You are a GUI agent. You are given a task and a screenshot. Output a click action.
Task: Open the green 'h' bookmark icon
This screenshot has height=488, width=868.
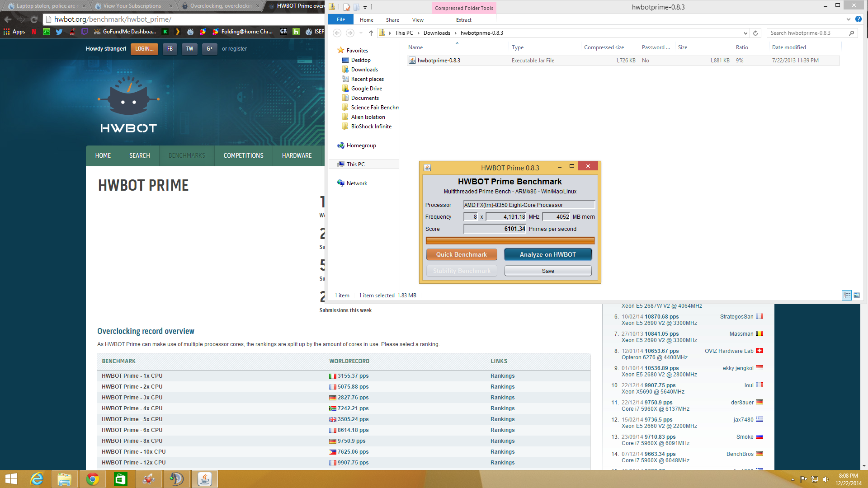point(296,32)
